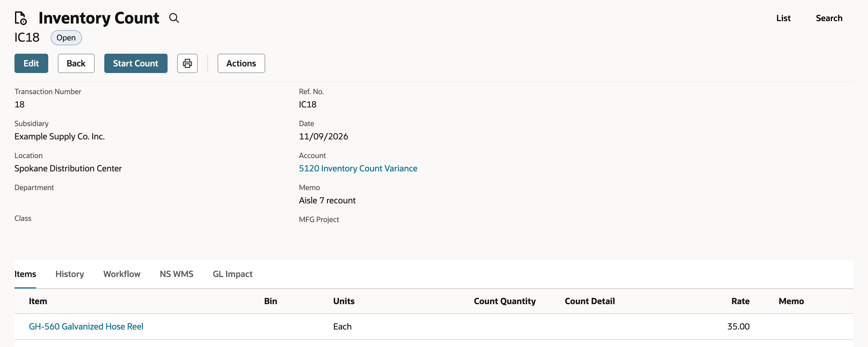
Task: Open the NS WMS tab
Action: tap(177, 274)
